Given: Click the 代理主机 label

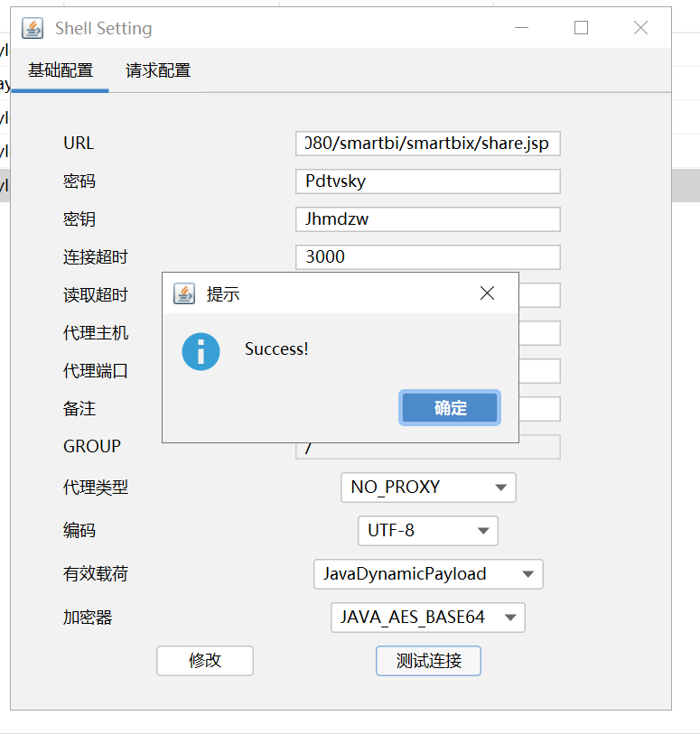Looking at the screenshot, I should pyautogui.click(x=96, y=333).
